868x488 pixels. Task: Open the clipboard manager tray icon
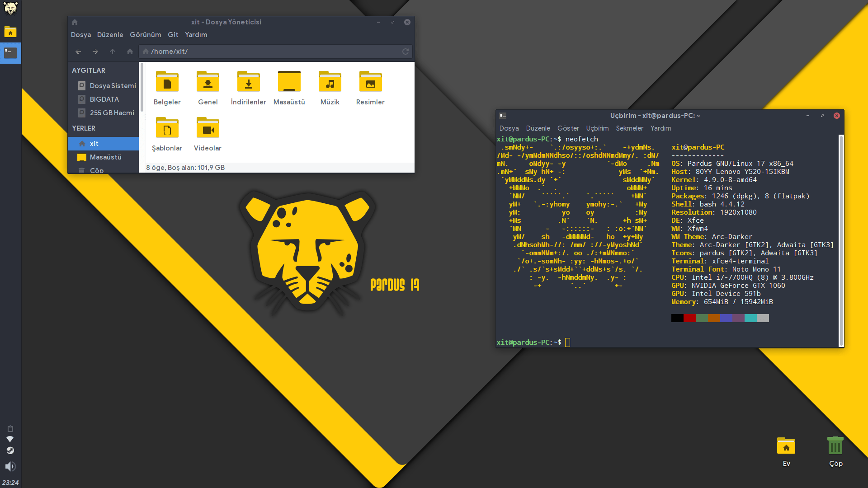(x=10, y=428)
